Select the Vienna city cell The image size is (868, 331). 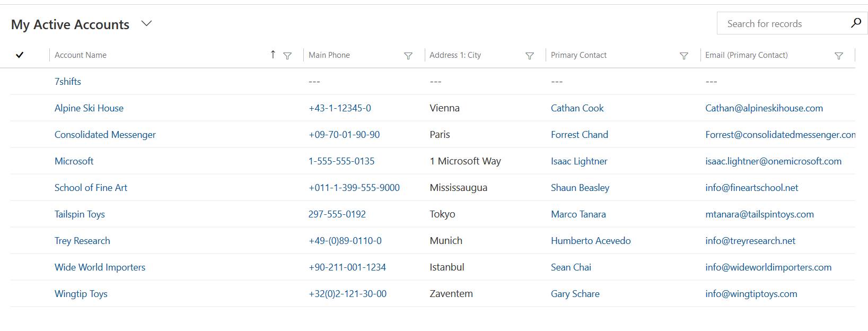(444, 108)
